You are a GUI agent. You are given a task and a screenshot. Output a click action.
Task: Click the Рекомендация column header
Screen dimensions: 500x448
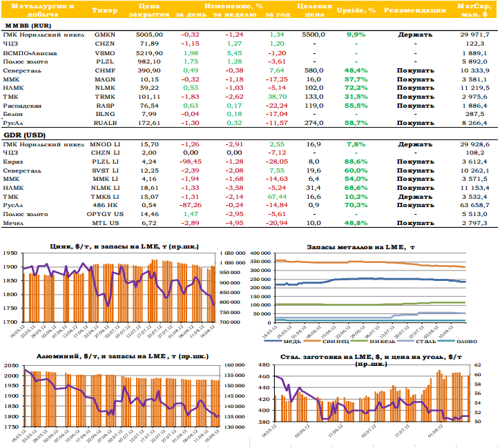point(414,10)
